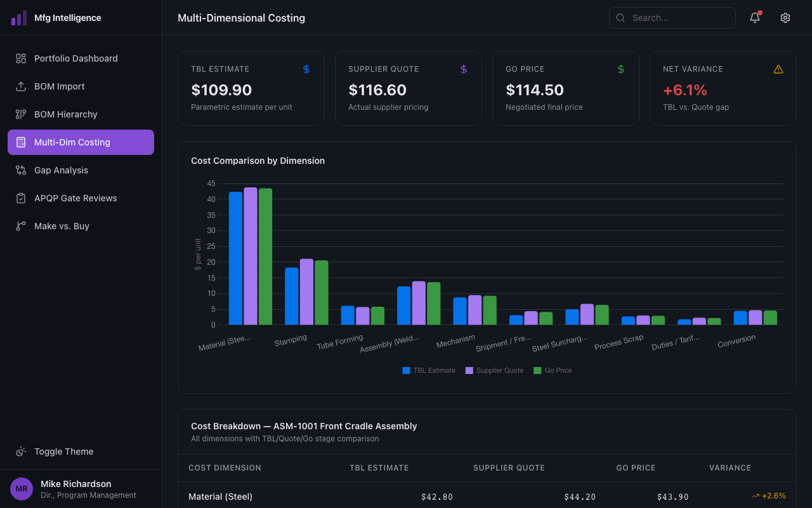The width and height of the screenshot is (812, 508).
Task: Click the dollar icon on TBL Estimate card
Action: (x=306, y=69)
